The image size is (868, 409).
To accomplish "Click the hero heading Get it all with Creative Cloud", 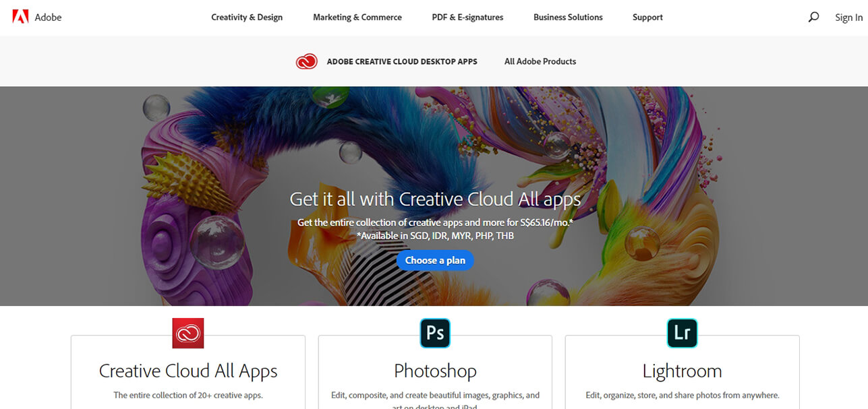I will click(x=435, y=199).
